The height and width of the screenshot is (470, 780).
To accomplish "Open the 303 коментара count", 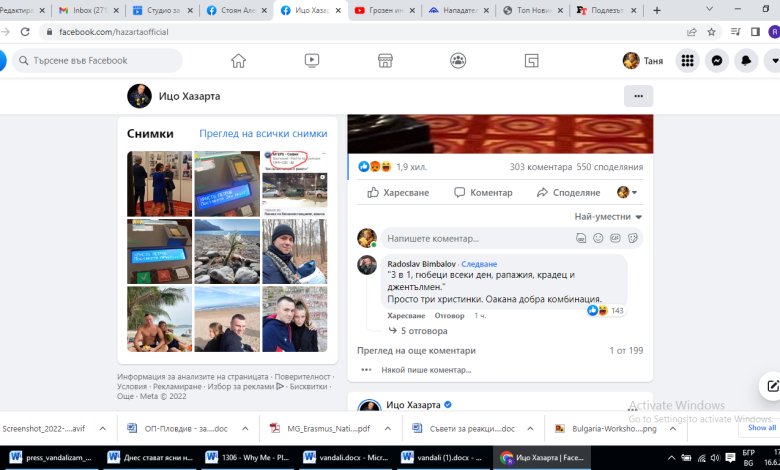I will (541, 167).
